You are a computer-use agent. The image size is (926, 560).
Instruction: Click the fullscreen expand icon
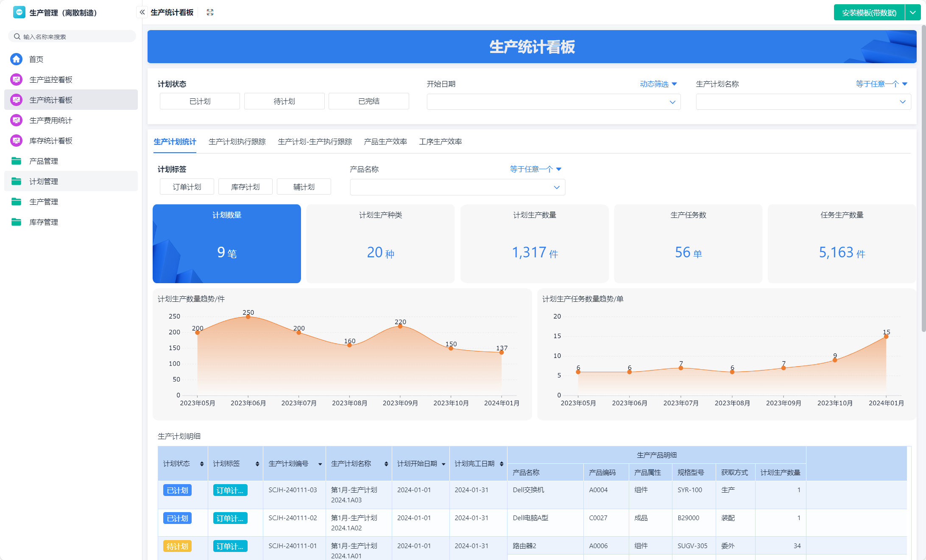pos(210,12)
